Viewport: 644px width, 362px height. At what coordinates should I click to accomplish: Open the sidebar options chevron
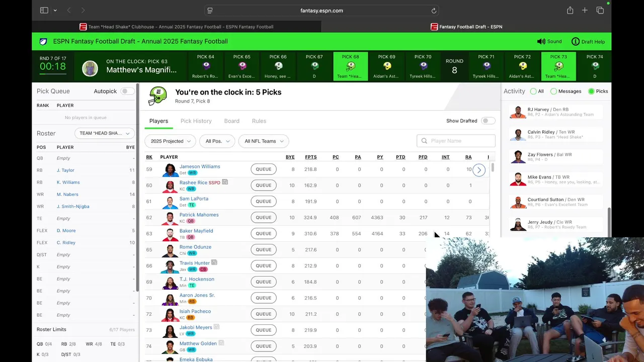[x=55, y=11]
